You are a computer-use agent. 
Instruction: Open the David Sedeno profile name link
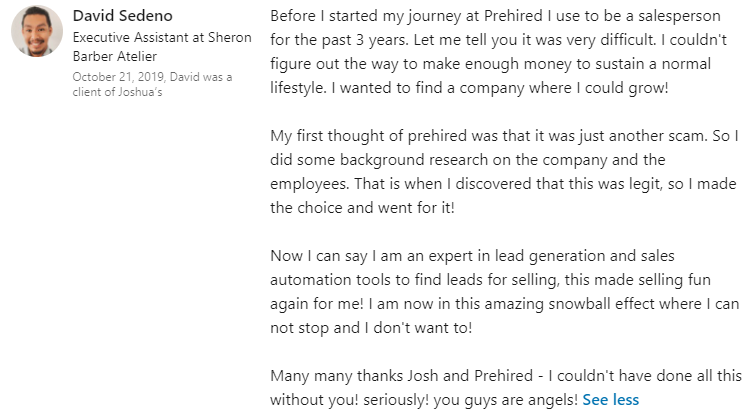click(121, 17)
